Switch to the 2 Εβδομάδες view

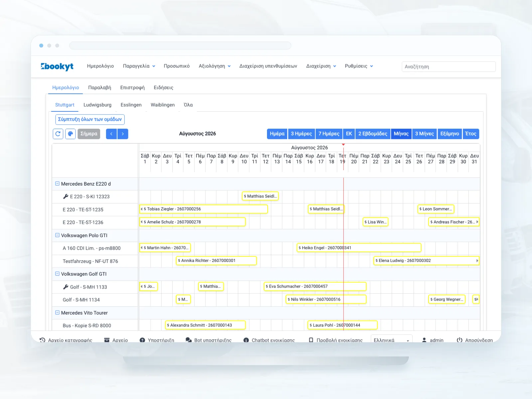[373, 134]
